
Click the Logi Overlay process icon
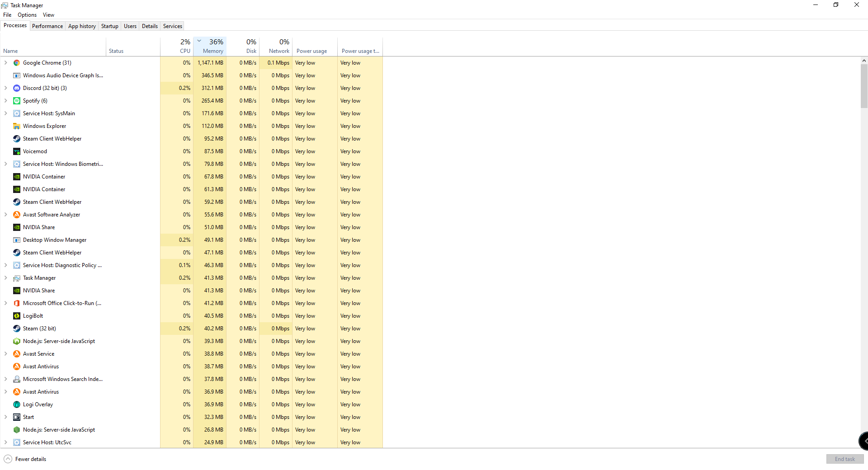[x=17, y=404]
